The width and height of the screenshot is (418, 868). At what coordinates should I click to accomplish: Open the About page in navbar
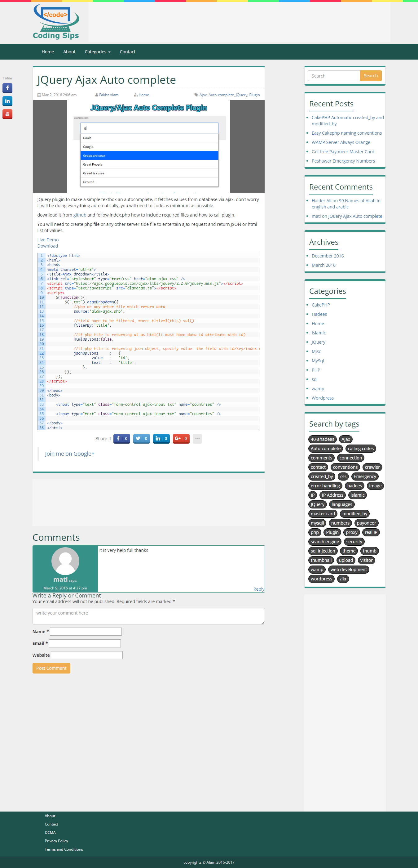69,51
